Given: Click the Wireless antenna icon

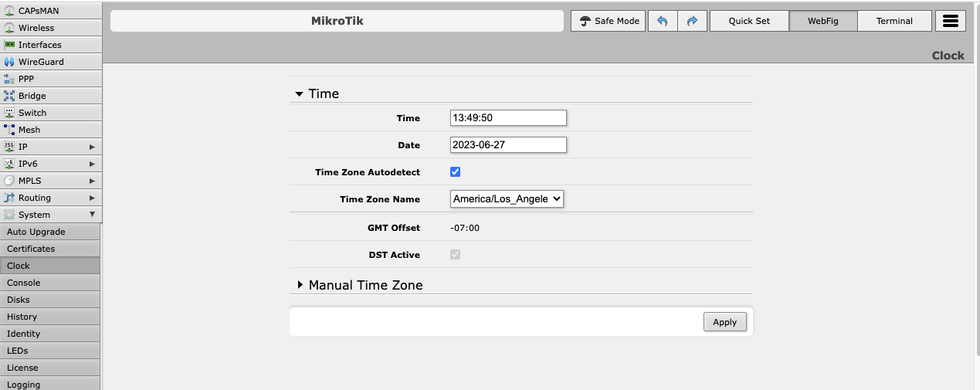Looking at the screenshot, I should pos(9,28).
